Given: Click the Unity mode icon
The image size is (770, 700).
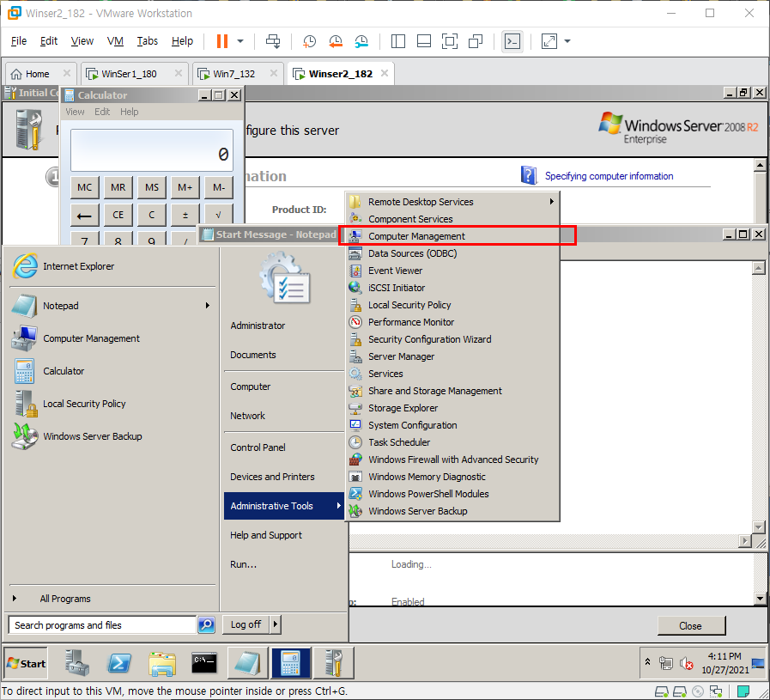Looking at the screenshot, I should click(x=476, y=41).
